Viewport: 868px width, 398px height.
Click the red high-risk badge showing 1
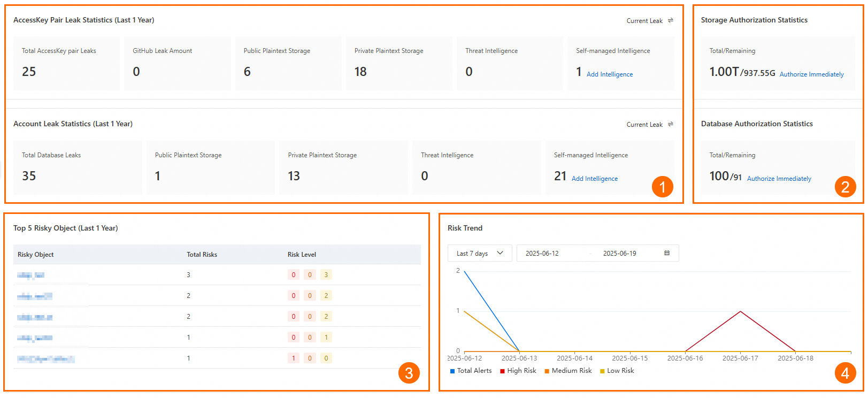[293, 358]
